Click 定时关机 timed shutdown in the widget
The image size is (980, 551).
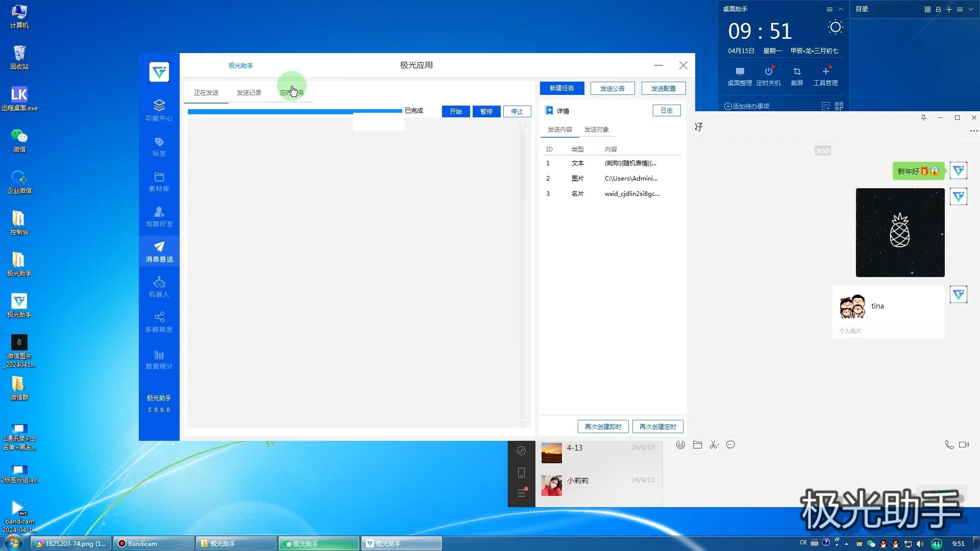pyautogui.click(x=768, y=77)
